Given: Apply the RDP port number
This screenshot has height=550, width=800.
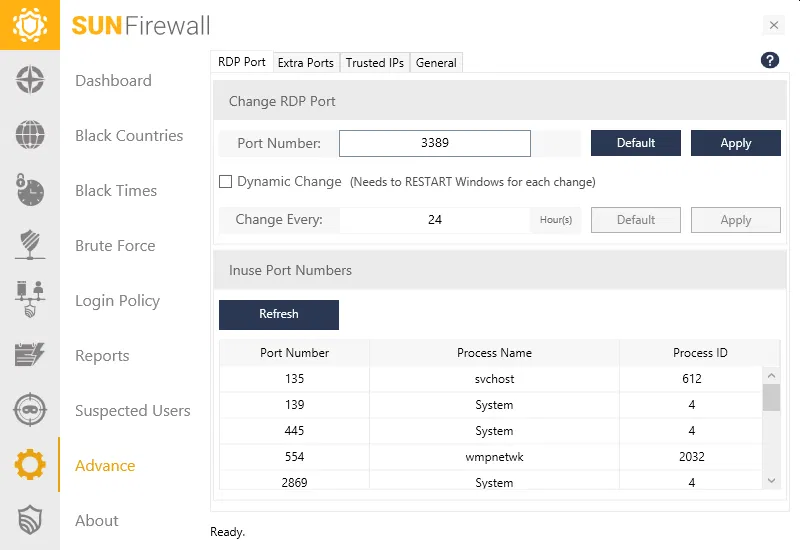Looking at the screenshot, I should (735, 143).
